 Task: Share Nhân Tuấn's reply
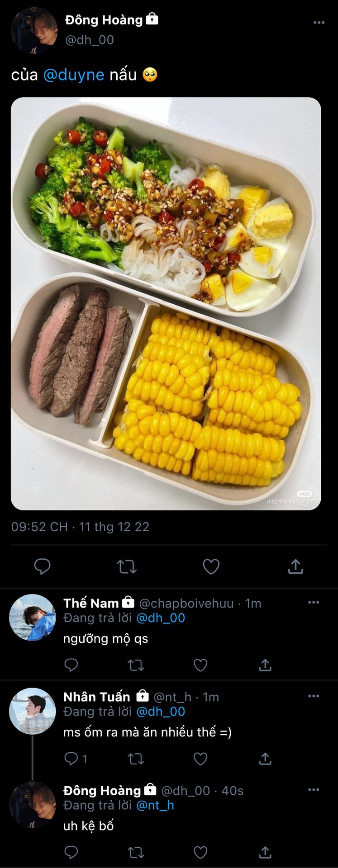click(265, 759)
